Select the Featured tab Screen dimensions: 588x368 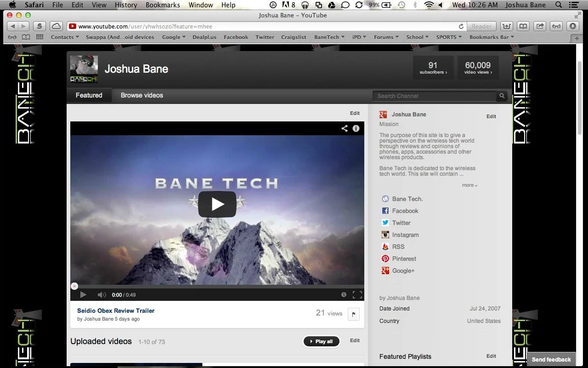click(x=89, y=95)
